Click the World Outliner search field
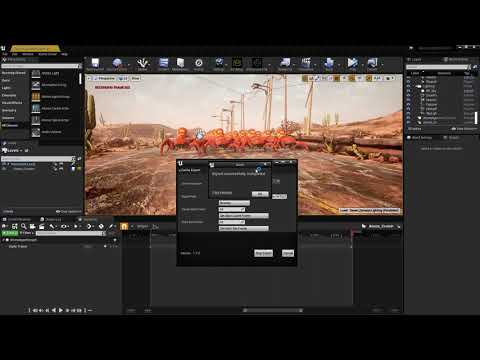This screenshot has height=360, width=480. [x=438, y=67]
